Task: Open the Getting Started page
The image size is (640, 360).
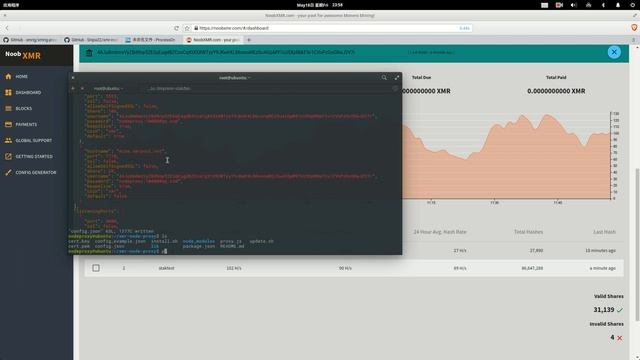Action: [29, 156]
